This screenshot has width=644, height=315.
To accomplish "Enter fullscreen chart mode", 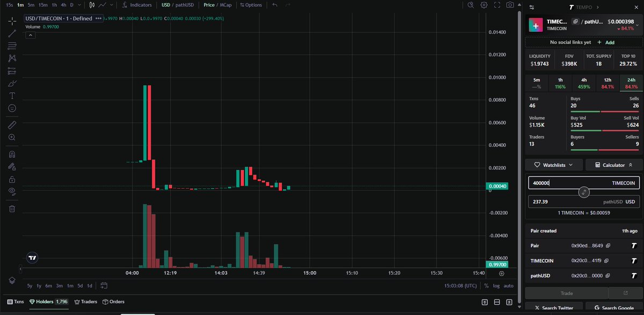I will (497, 5).
